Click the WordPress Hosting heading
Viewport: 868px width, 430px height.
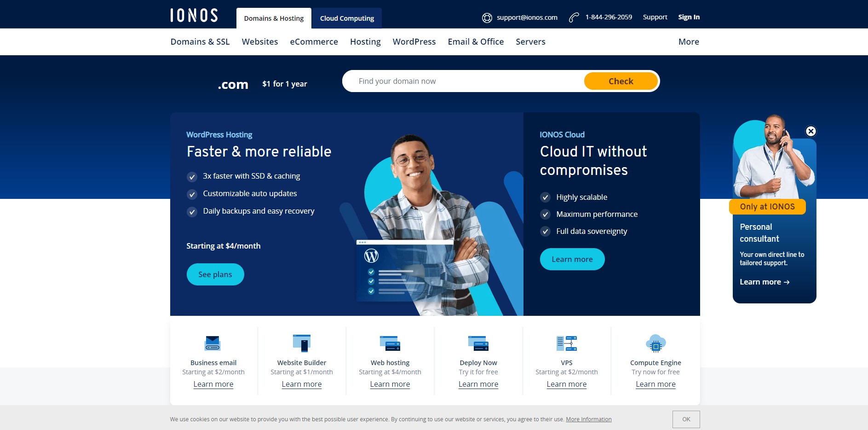click(219, 134)
